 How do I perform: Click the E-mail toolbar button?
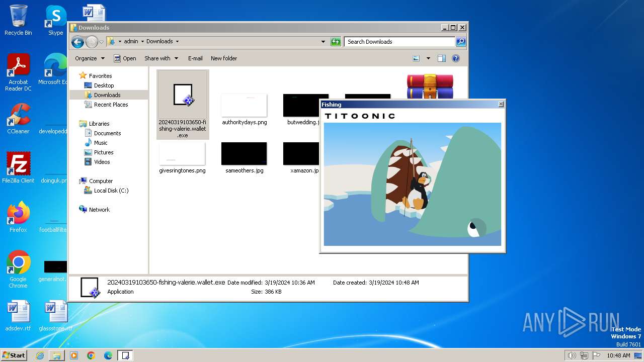coord(195,58)
